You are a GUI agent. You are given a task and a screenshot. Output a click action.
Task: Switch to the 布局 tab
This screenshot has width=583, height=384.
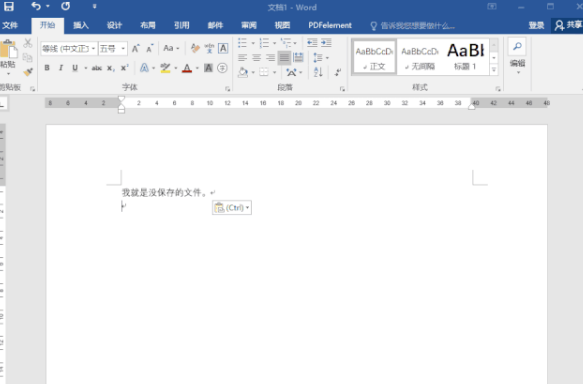click(x=148, y=25)
